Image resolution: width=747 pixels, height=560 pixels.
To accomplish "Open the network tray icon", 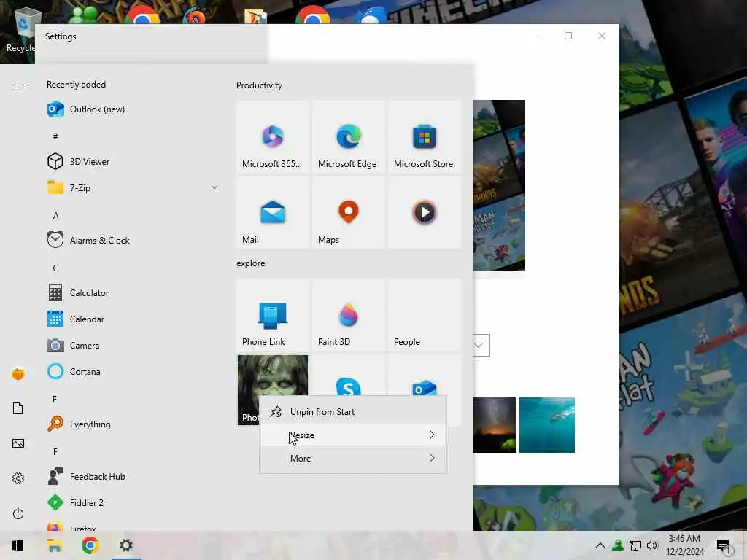I will pyautogui.click(x=635, y=545).
